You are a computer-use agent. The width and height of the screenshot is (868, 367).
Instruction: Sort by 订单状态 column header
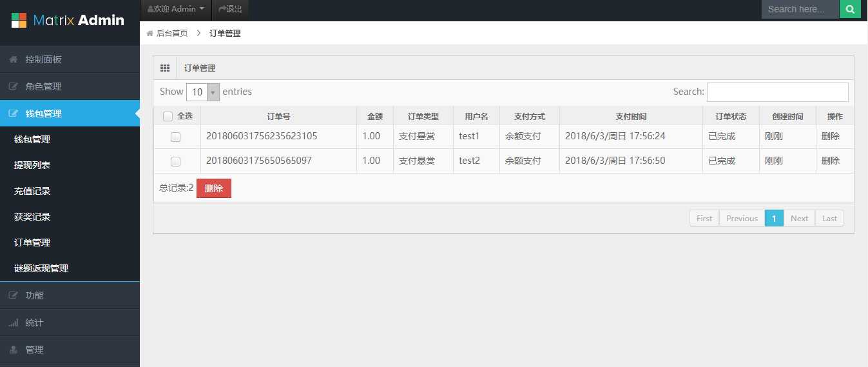point(731,117)
